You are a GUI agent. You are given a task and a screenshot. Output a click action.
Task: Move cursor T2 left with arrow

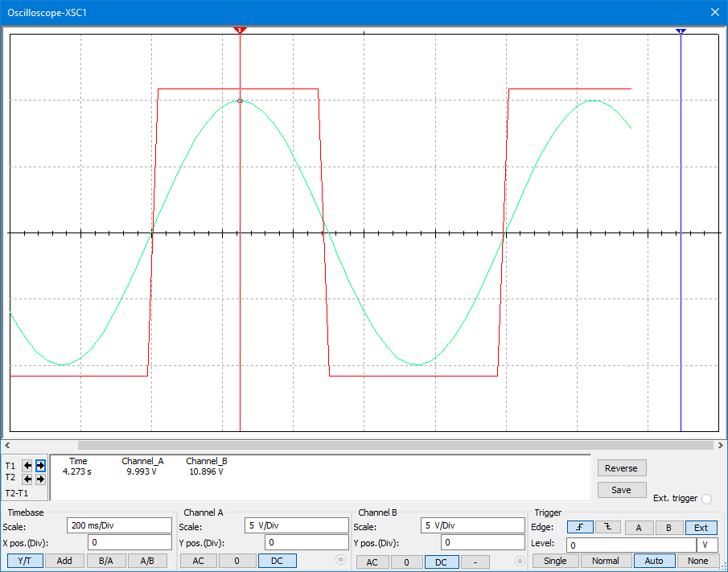[27, 479]
